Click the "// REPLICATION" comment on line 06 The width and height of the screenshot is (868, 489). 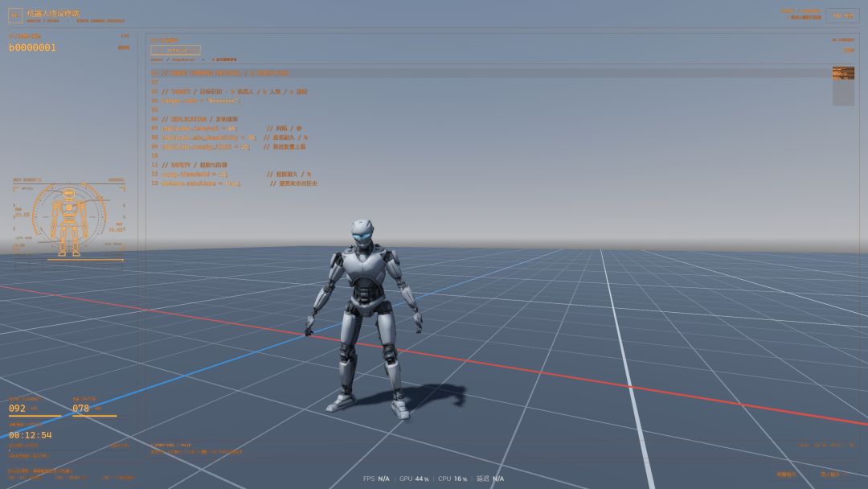200,119
